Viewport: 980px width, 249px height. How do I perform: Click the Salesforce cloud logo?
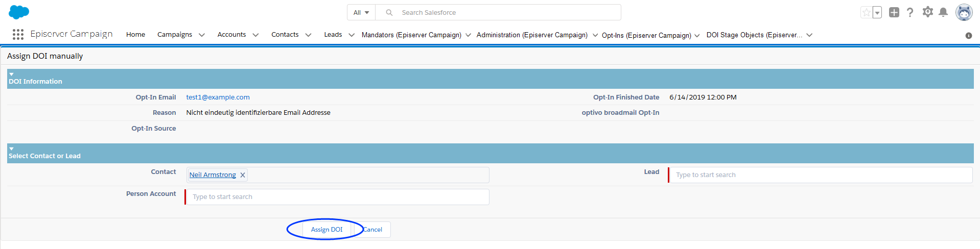19,12
